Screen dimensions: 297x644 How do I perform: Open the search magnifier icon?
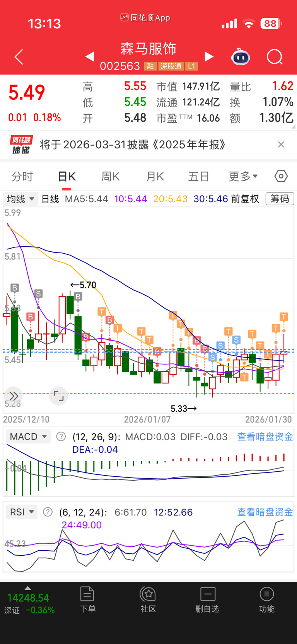(x=275, y=57)
